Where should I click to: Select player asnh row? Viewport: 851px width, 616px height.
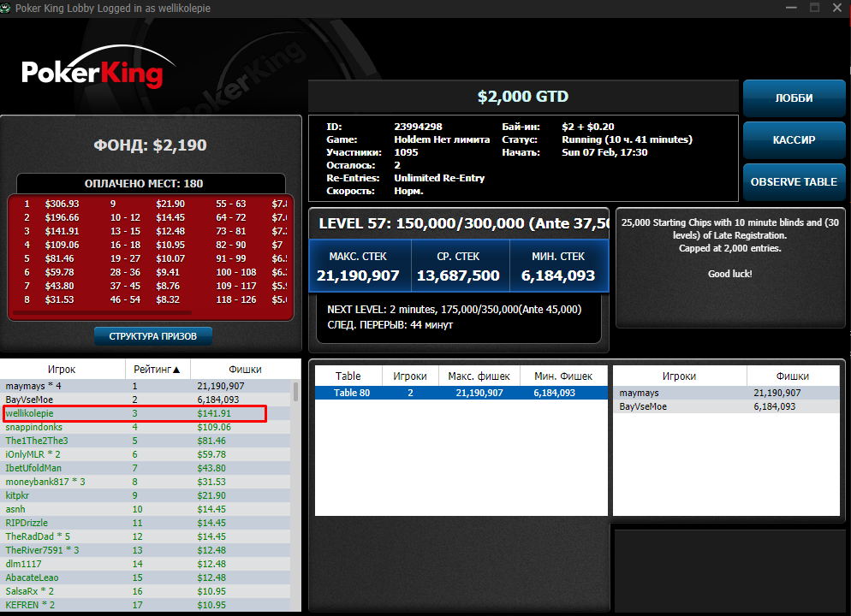click(146, 509)
